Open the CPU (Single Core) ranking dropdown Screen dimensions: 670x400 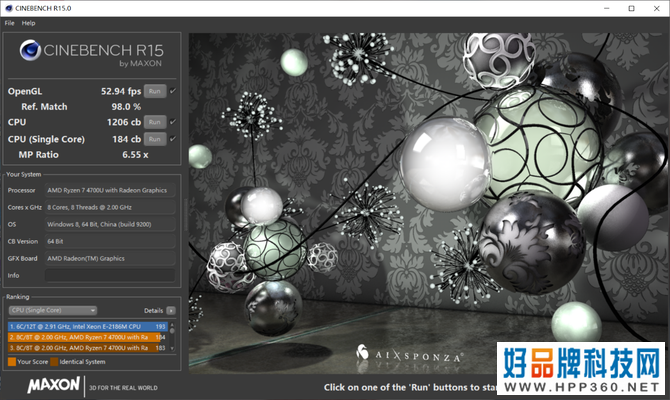pyautogui.click(x=53, y=310)
